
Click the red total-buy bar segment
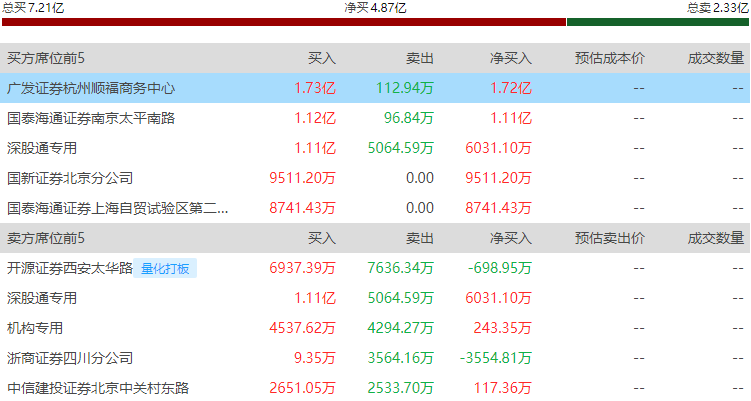click(284, 22)
